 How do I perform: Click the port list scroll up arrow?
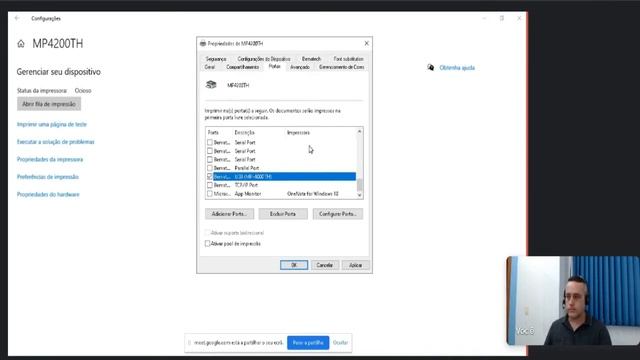pyautogui.click(x=359, y=131)
